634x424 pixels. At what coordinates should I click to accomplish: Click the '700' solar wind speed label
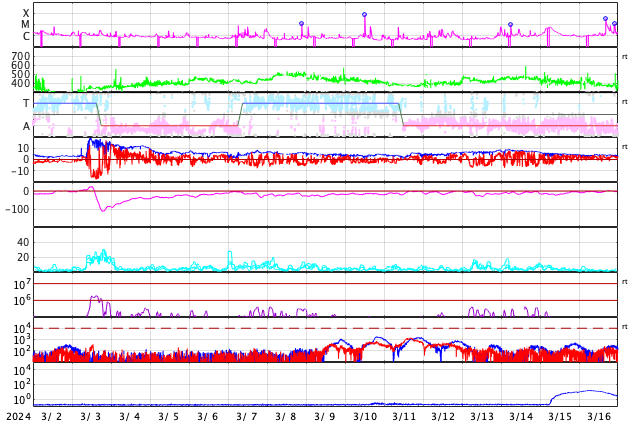click(x=21, y=56)
